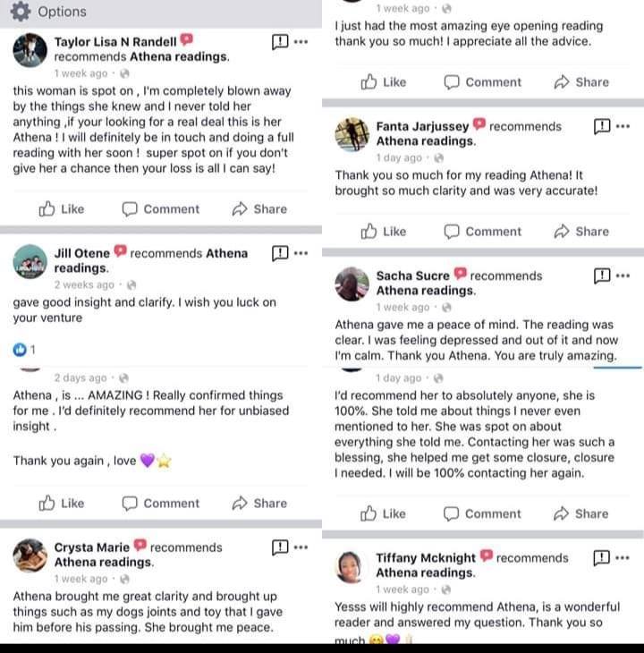The height and width of the screenshot is (653, 644).
Task: Expand the three-dot menu on Sacha Sucre's post
Action: [623, 276]
